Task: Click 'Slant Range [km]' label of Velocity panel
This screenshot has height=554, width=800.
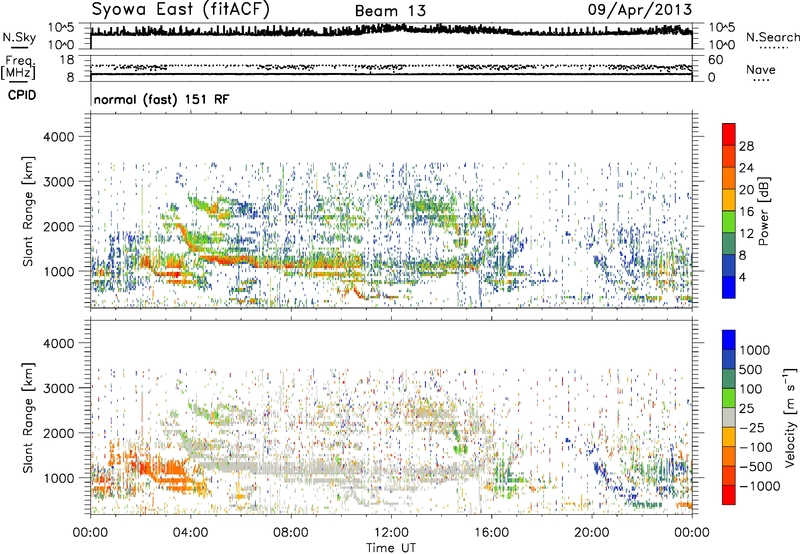Action: pos(28,418)
